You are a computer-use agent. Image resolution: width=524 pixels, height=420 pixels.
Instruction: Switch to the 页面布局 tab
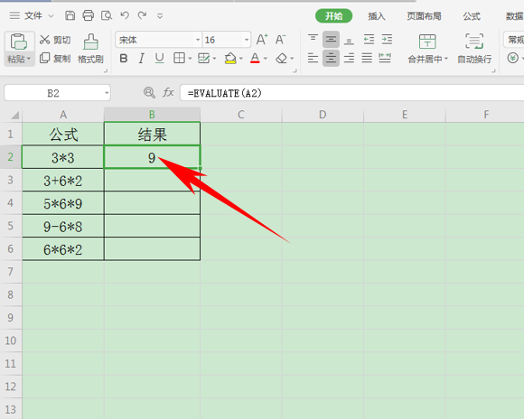click(424, 16)
